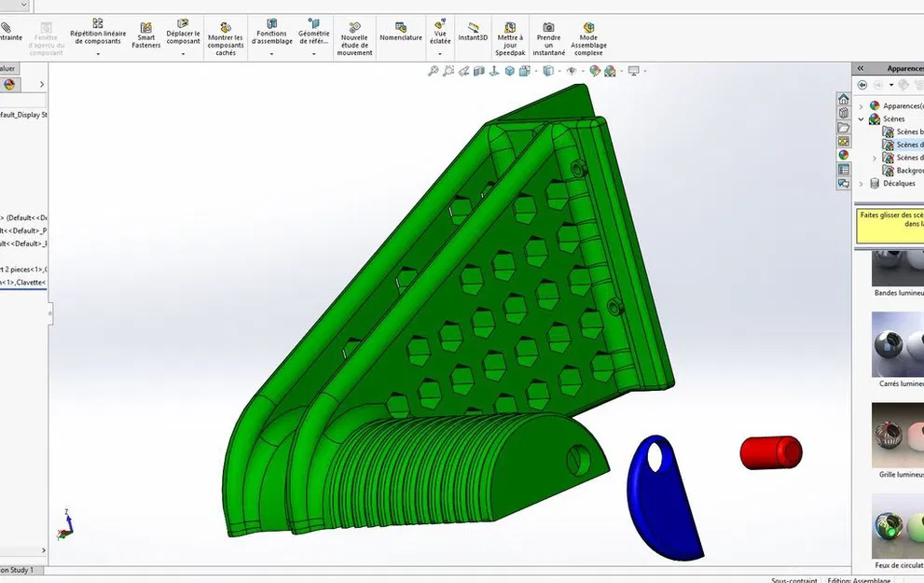The height and width of the screenshot is (583, 924).
Task: Collapse the task pane with the double-chevron button
Action: pyautogui.click(x=861, y=67)
